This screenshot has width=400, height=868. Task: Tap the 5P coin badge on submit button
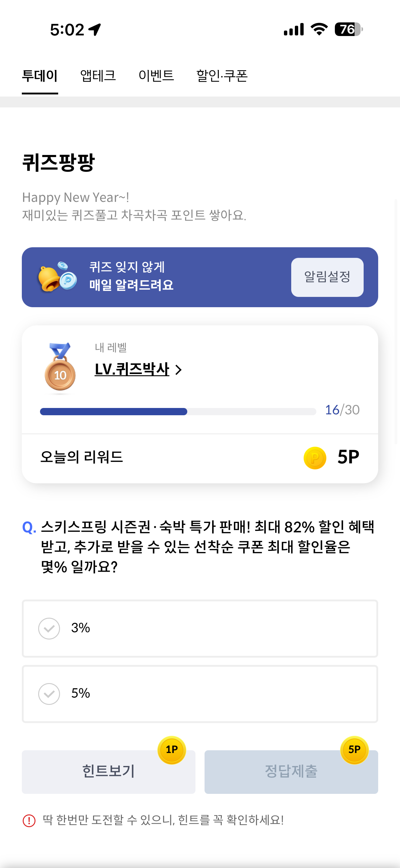(x=354, y=750)
